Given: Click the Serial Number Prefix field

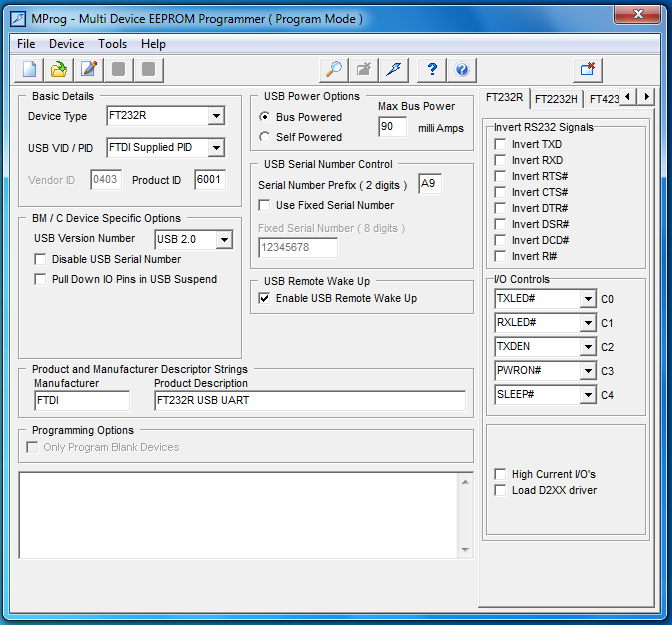Looking at the screenshot, I should 430,183.
